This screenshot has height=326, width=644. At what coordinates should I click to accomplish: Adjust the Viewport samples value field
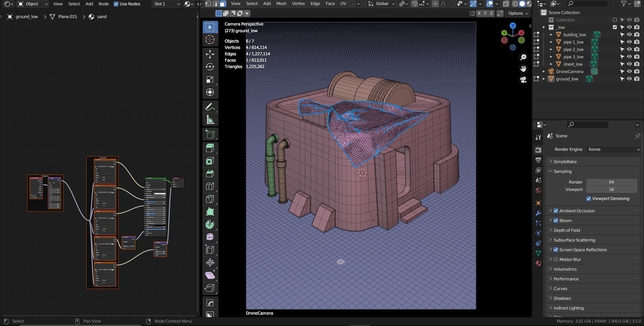click(x=611, y=190)
